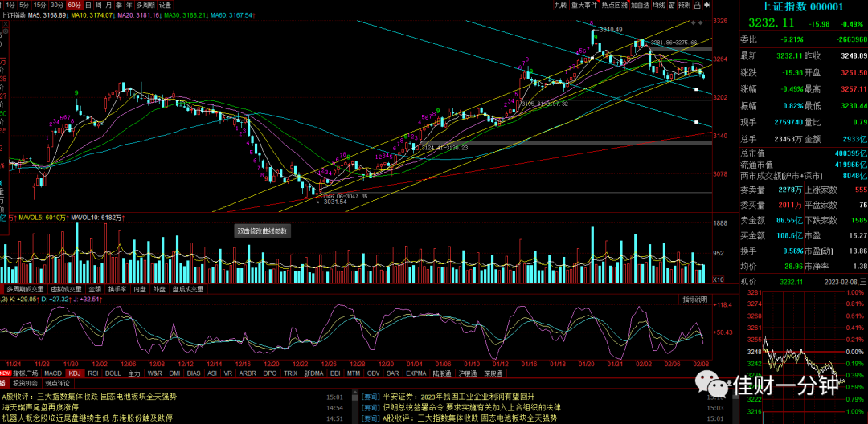Image resolution: width=868 pixels, height=424 pixels.
Task: Select the KDJ indicator tab
Action: click(76, 373)
